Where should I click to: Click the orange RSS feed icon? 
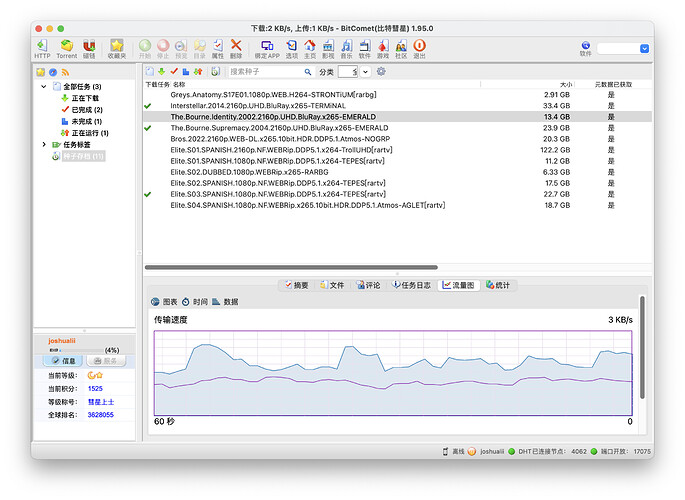pos(65,72)
